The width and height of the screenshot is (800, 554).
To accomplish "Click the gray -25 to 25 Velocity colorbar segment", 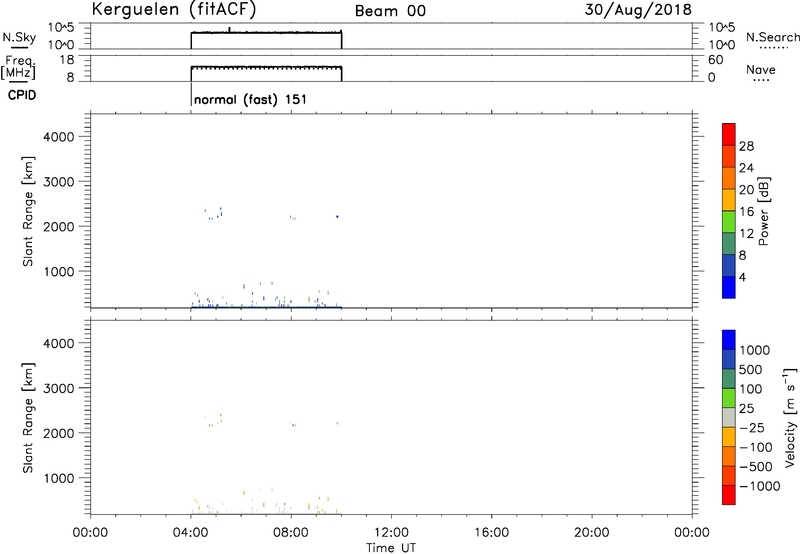I will 729,418.
